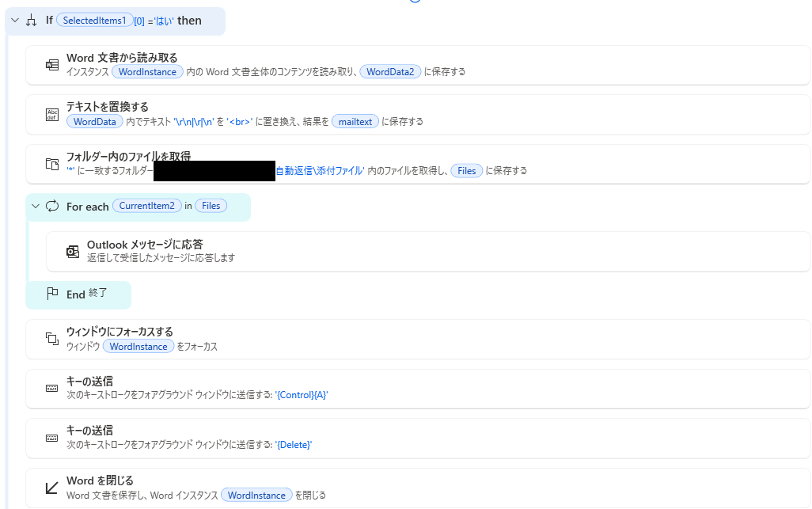
Task: Click the Word document read icon
Action: (x=51, y=65)
